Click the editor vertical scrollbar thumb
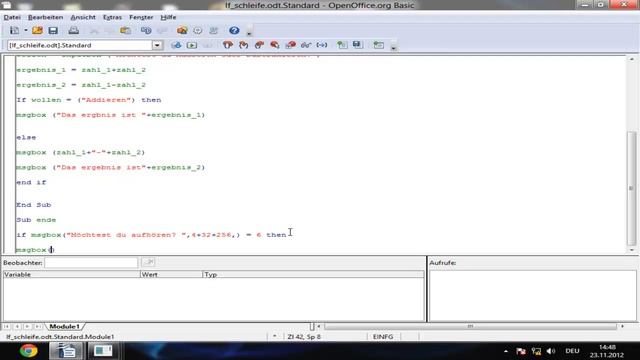640x360 pixels. pyautogui.click(x=631, y=188)
